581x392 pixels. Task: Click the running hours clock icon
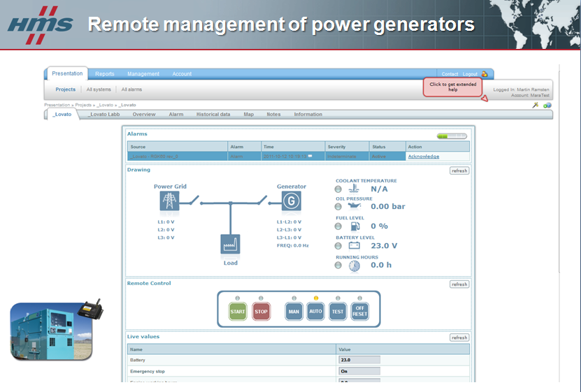pyautogui.click(x=354, y=266)
